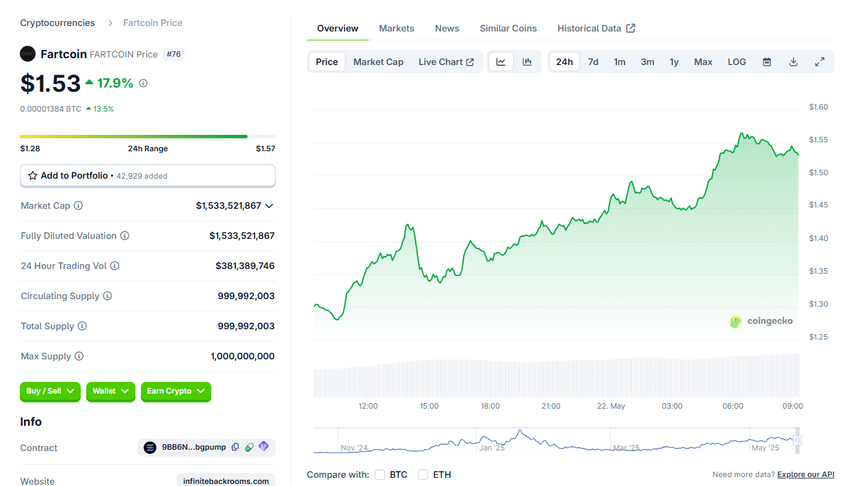
Task: Open the calendar date range picker
Action: (767, 62)
